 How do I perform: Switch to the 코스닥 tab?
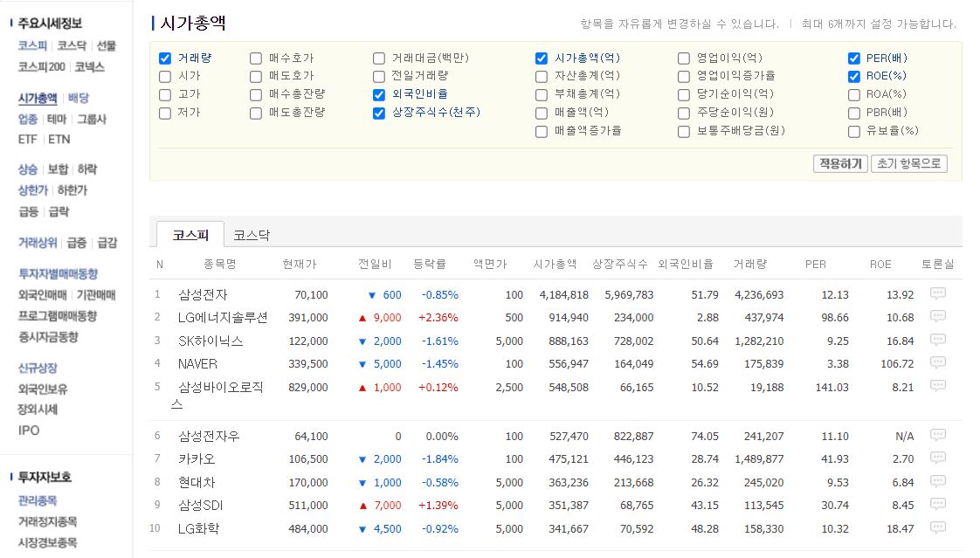pyautogui.click(x=252, y=235)
